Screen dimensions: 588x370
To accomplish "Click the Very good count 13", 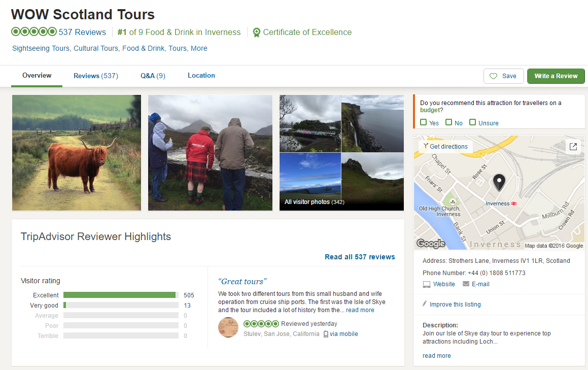I will 187,306.
